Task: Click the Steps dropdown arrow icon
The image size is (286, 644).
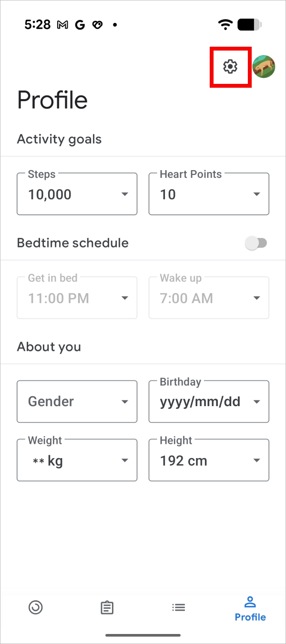Action: [x=125, y=194]
